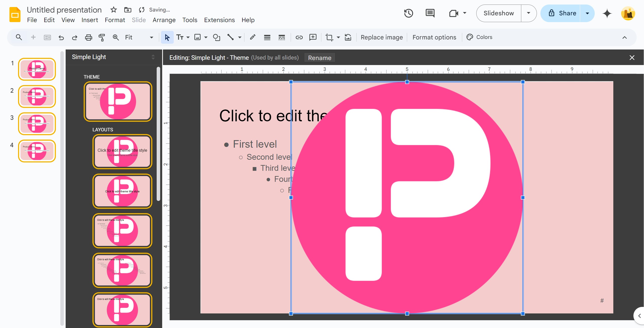Click the border color pencil icon

(253, 37)
